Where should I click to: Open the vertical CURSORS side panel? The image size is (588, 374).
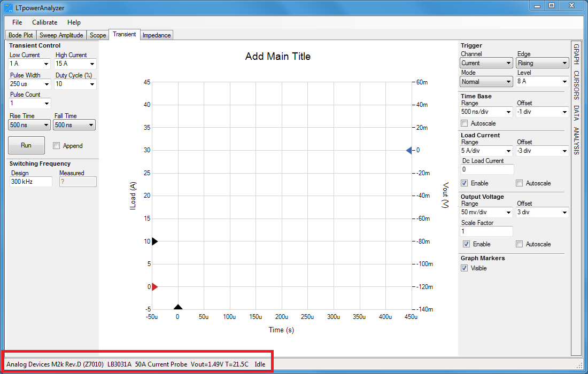pos(576,85)
